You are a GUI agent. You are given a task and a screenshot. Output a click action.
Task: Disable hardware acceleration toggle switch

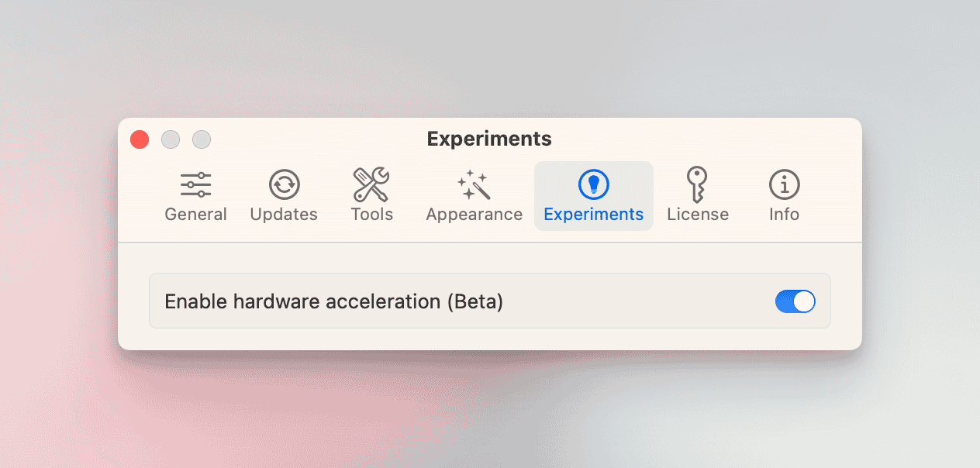pos(795,301)
